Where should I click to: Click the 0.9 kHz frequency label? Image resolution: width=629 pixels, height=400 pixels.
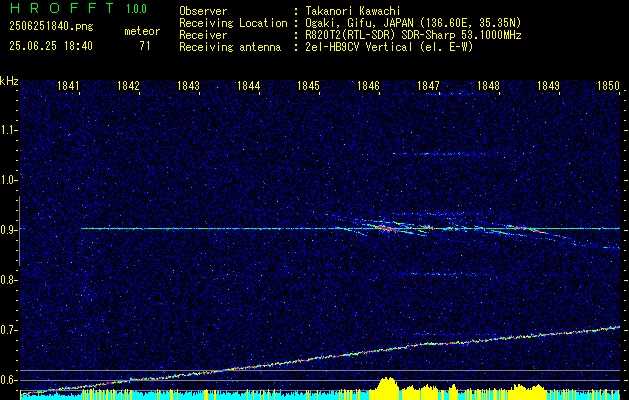9,230
